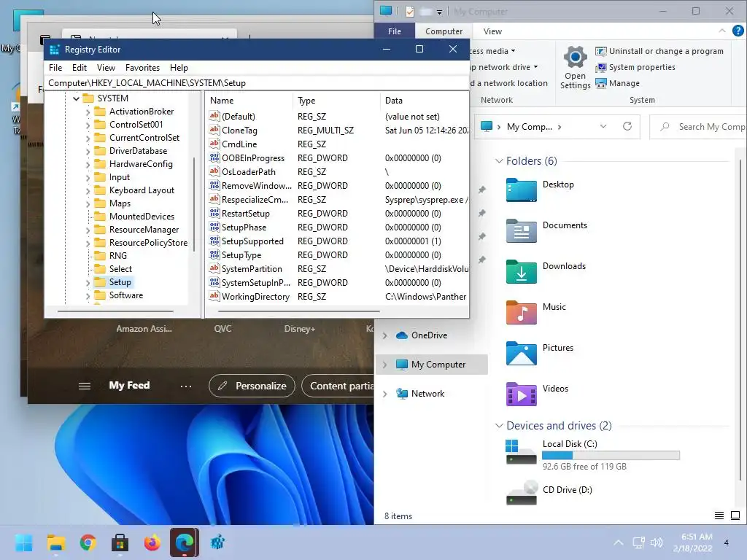Open the Registry Editor File menu
The image size is (747, 560).
tap(55, 68)
